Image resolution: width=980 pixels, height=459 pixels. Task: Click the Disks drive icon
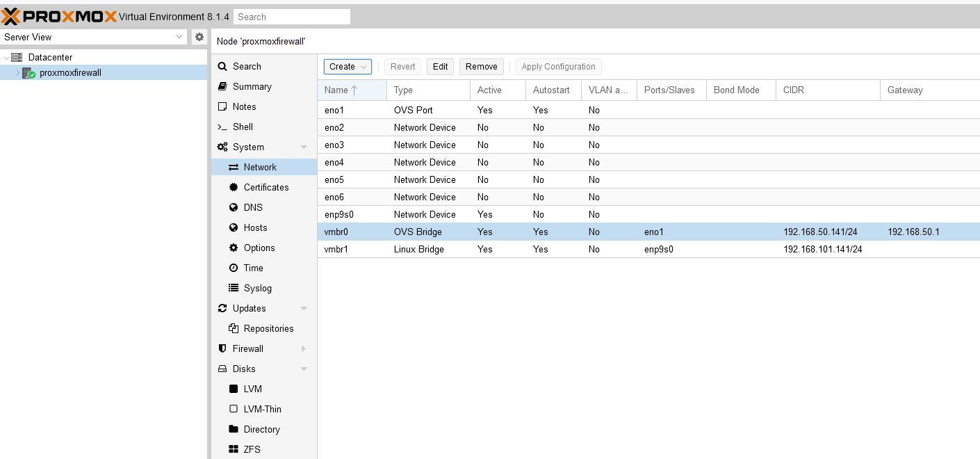(x=222, y=369)
